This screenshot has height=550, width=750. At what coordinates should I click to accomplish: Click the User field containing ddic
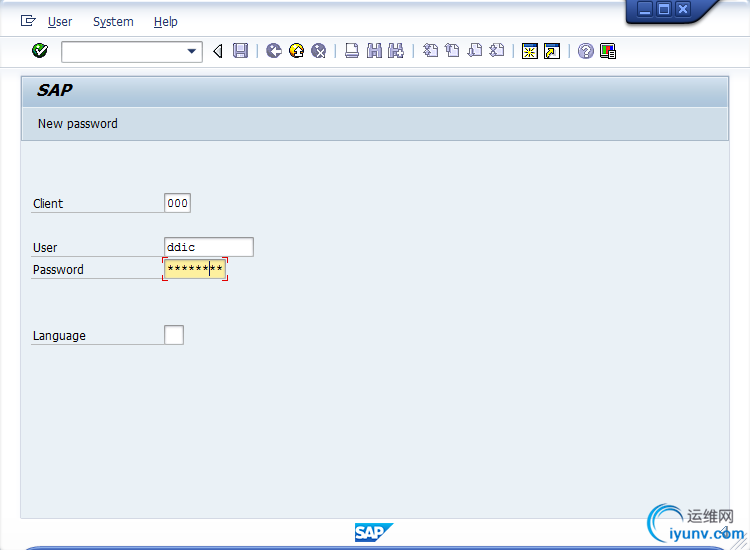209,247
